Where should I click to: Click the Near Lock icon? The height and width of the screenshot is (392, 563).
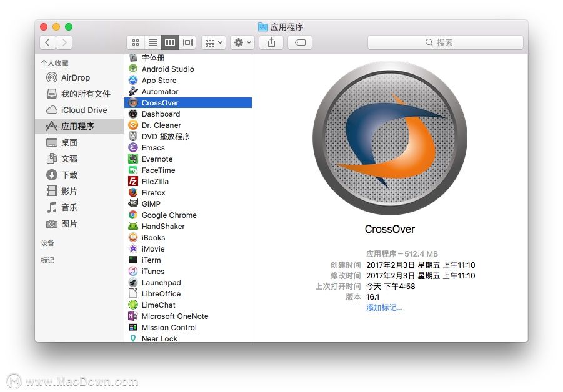[133, 338]
